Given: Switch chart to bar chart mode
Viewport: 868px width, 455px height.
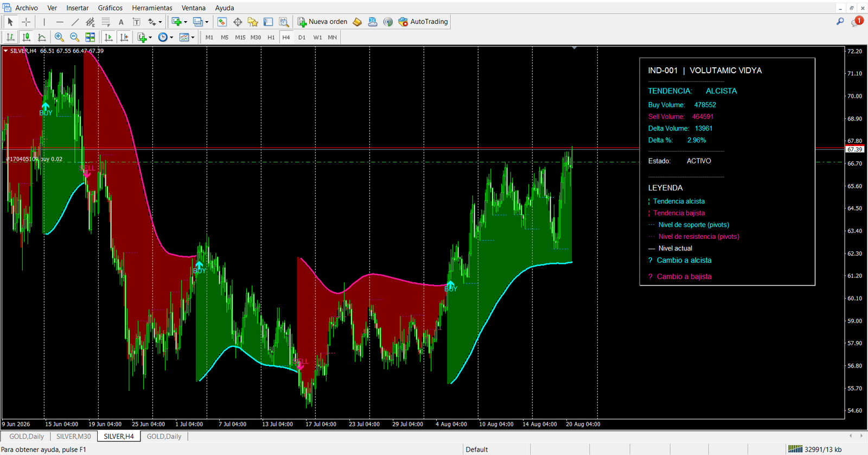Looking at the screenshot, I should [10, 37].
